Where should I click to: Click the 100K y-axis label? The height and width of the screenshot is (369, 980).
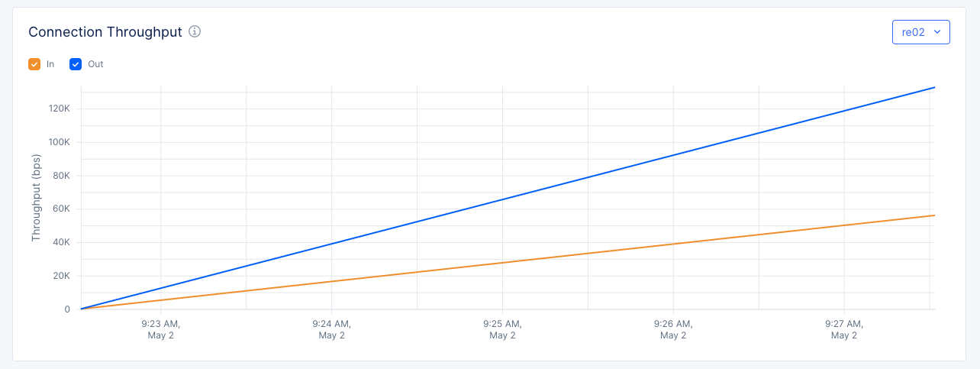(59, 142)
